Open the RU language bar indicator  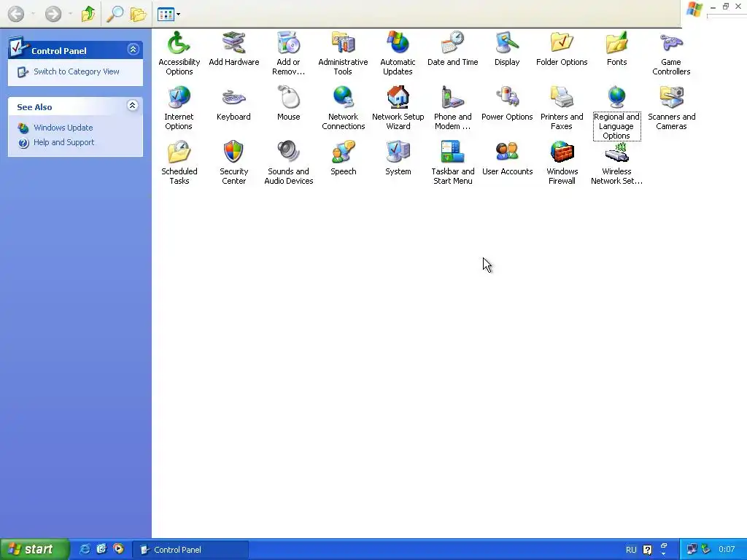coord(631,550)
